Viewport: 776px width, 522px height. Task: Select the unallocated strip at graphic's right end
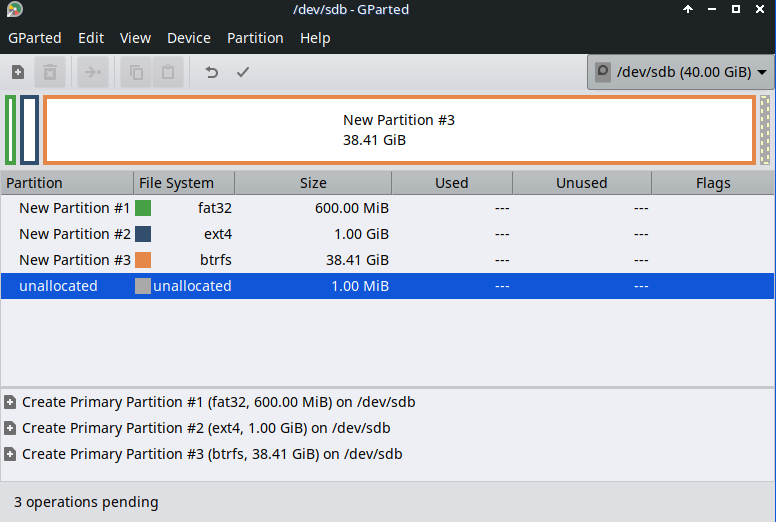pos(765,130)
